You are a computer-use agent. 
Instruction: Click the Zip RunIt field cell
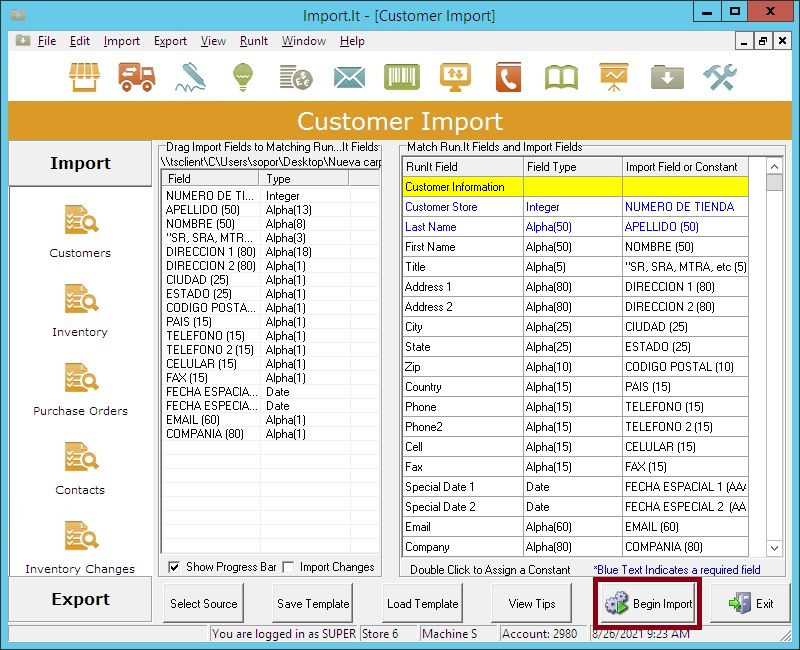click(x=462, y=367)
